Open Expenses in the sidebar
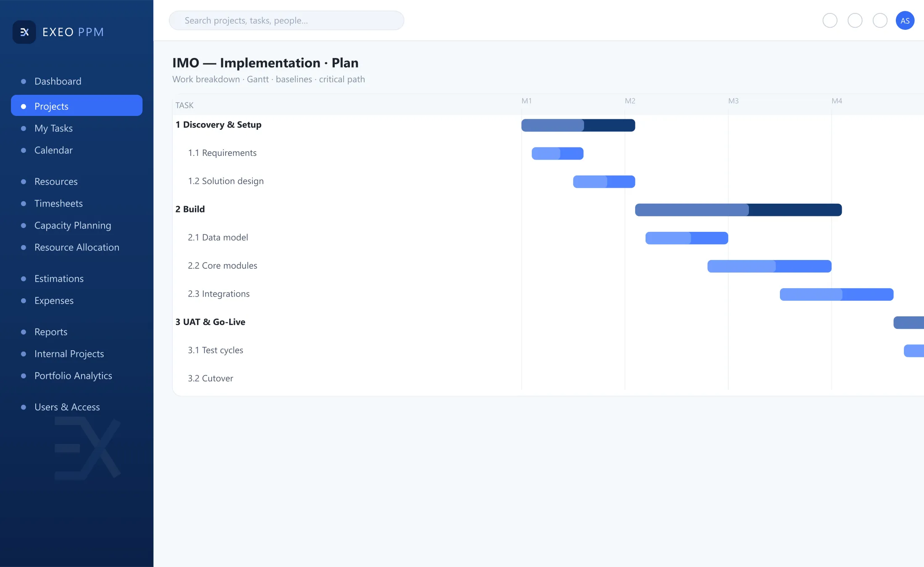The height and width of the screenshot is (567, 924). coord(76,301)
